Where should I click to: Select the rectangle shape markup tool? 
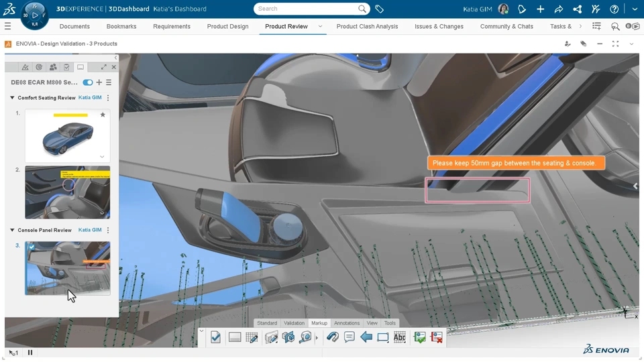tap(383, 337)
